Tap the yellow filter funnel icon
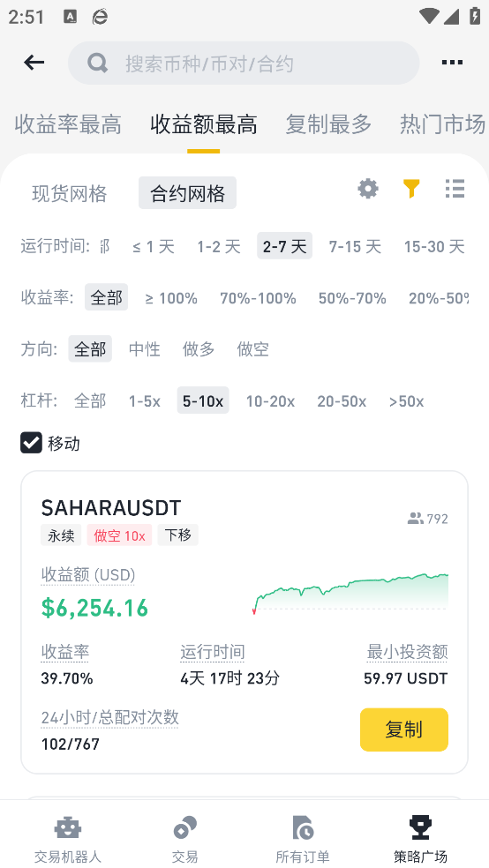This screenshot has width=489, height=868. click(x=411, y=189)
